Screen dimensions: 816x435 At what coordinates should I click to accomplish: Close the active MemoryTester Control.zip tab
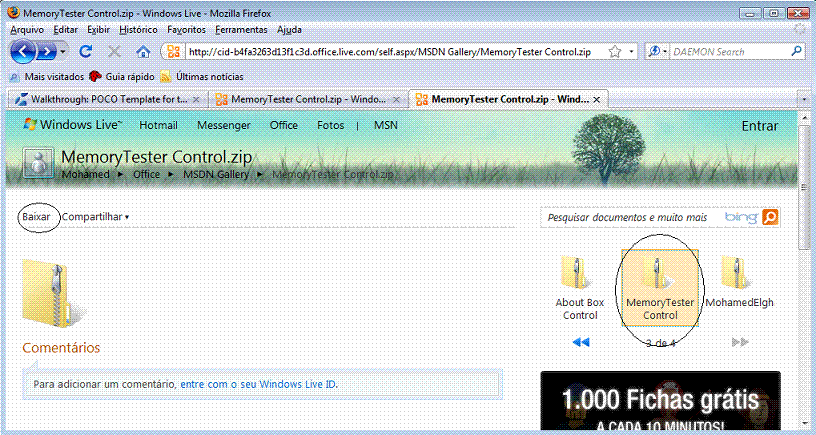click(597, 99)
